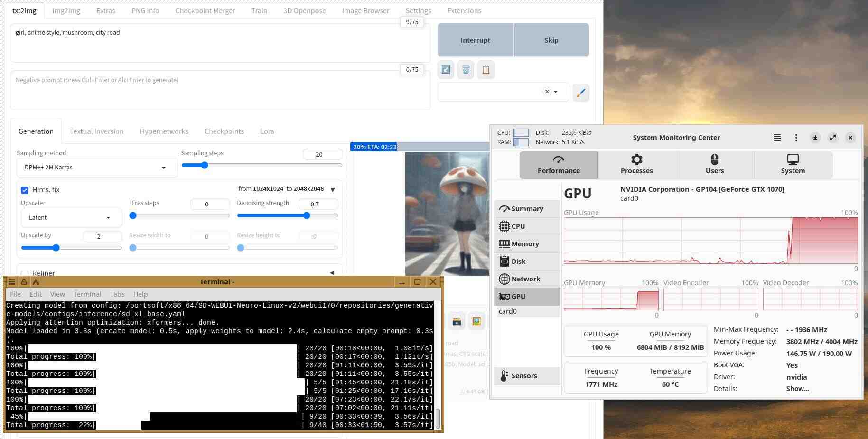
Task: Click the Upscale by slider handle
Action: (x=56, y=248)
